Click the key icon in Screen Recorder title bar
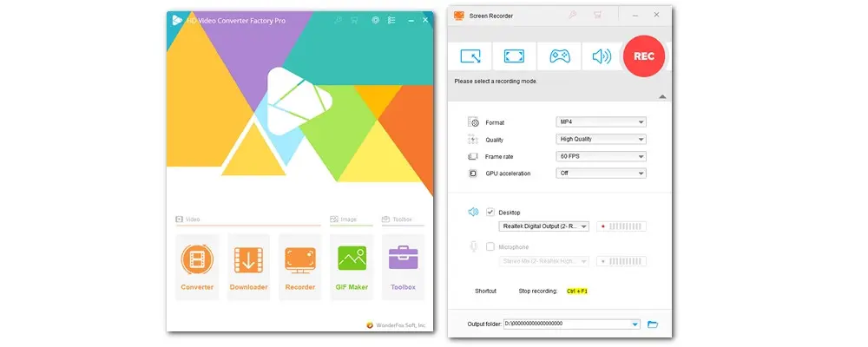868x347 pixels. 572,15
